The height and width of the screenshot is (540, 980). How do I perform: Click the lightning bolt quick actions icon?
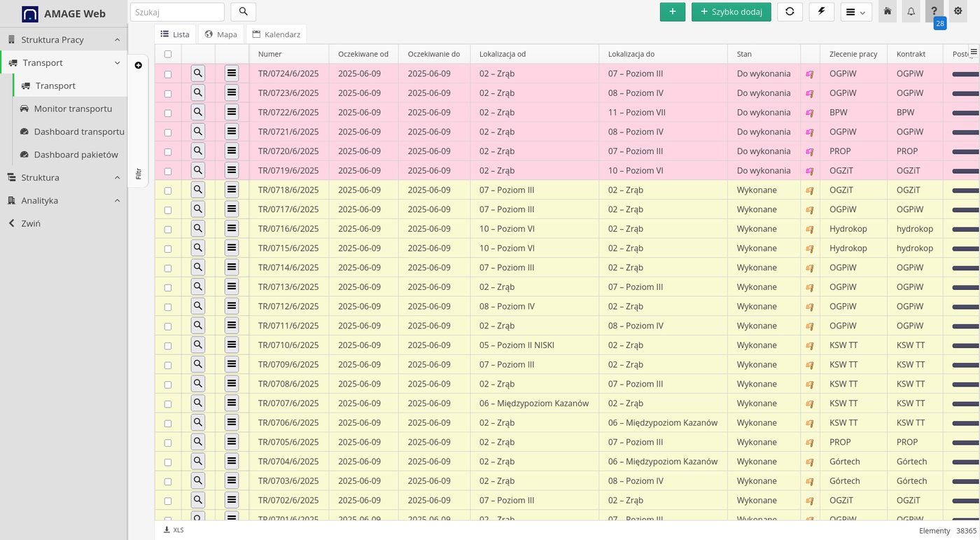[822, 12]
